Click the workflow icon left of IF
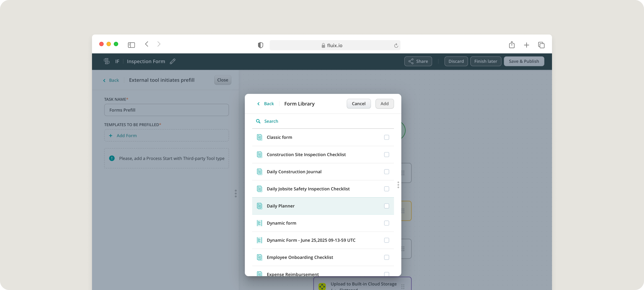Viewport: 644px width, 290px height. pyautogui.click(x=107, y=61)
